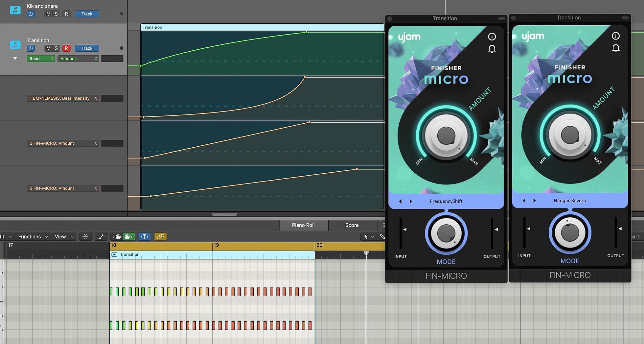Click bar 19 in Piano Roll ruler
This screenshot has width=644, height=344.
[216, 245]
